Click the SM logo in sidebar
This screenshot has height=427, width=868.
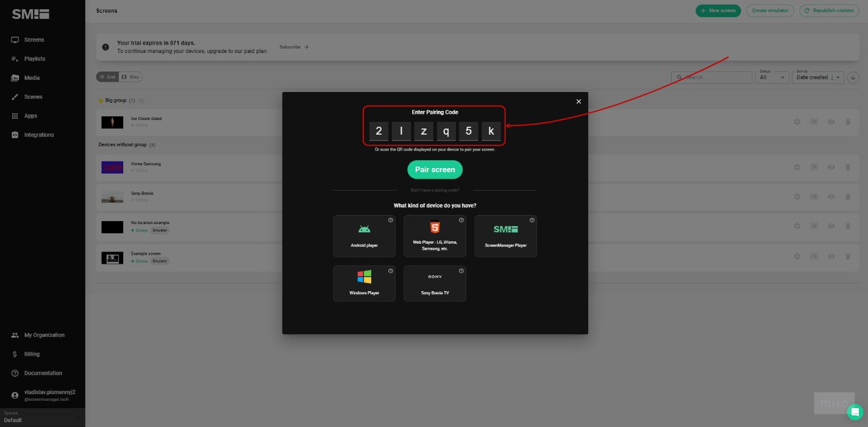pyautogui.click(x=30, y=14)
